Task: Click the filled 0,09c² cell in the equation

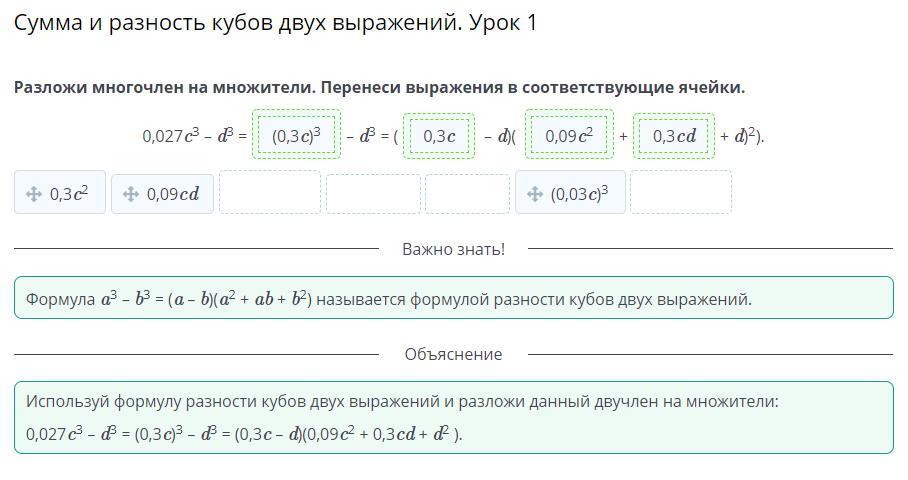Action: pyautogui.click(x=569, y=136)
